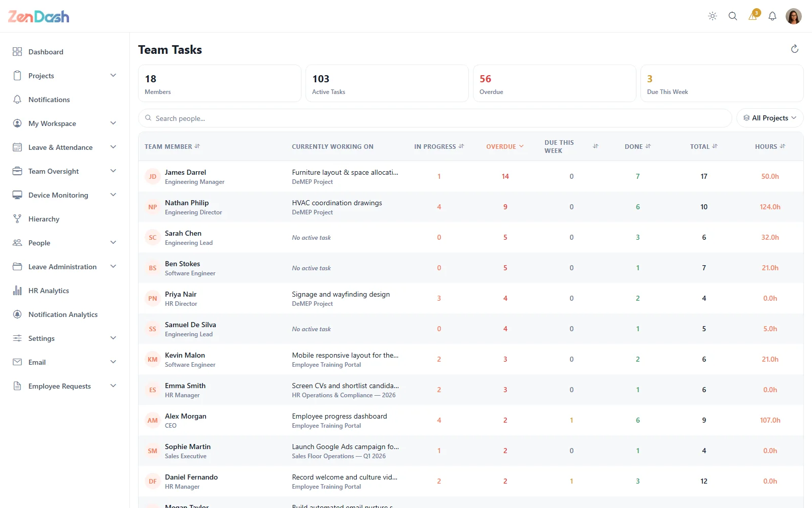Click the Dashboard grid icon in sidebar
This screenshot has height=508, width=812.
click(17, 52)
